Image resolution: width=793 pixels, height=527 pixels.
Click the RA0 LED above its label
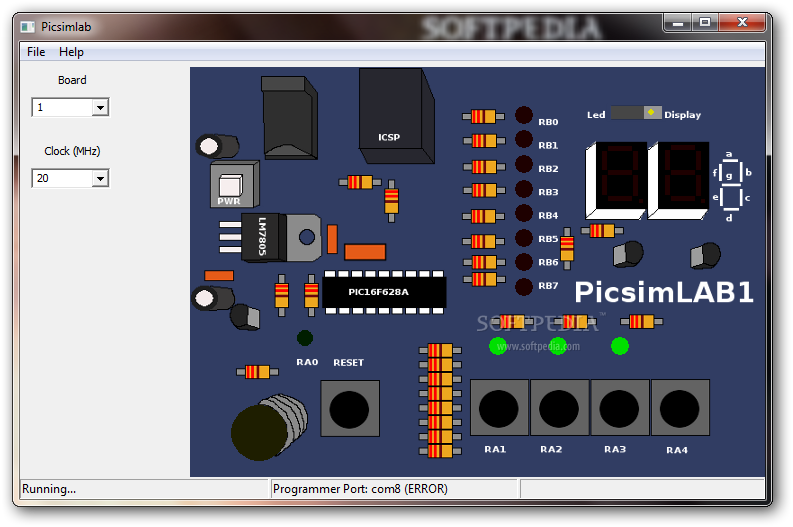[x=304, y=338]
